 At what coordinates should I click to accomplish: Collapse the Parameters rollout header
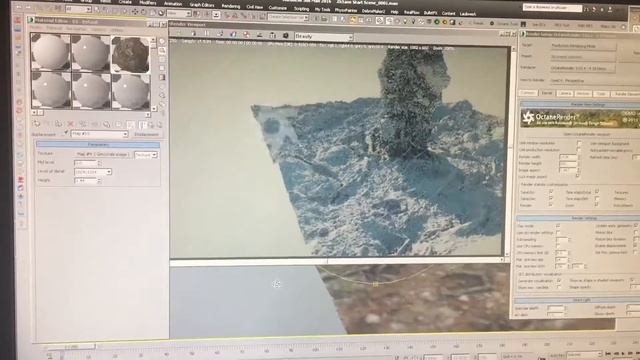(x=98, y=145)
